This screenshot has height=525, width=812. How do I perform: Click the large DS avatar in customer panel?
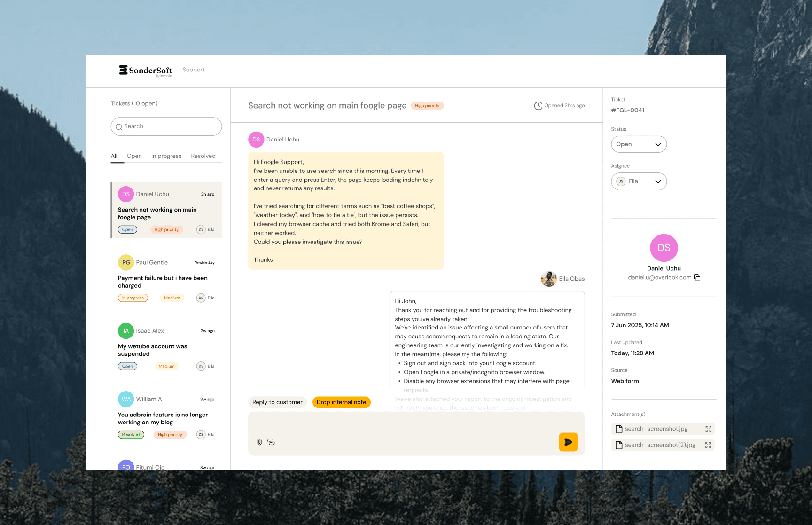(664, 248)
